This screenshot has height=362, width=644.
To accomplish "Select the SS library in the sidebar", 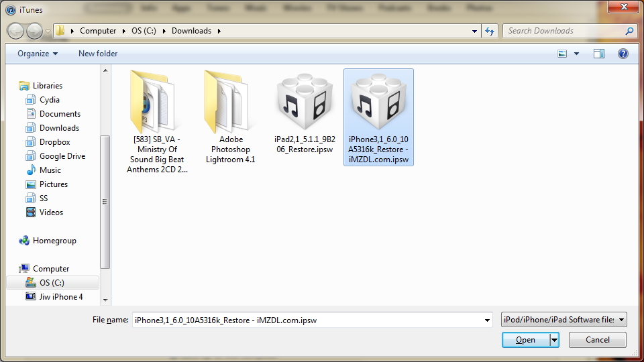I will (44, 198).
